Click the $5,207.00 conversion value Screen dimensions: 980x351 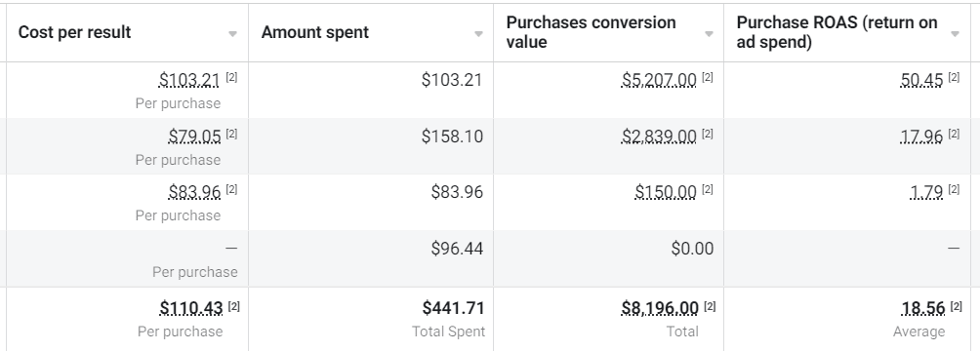coord(659,80)
